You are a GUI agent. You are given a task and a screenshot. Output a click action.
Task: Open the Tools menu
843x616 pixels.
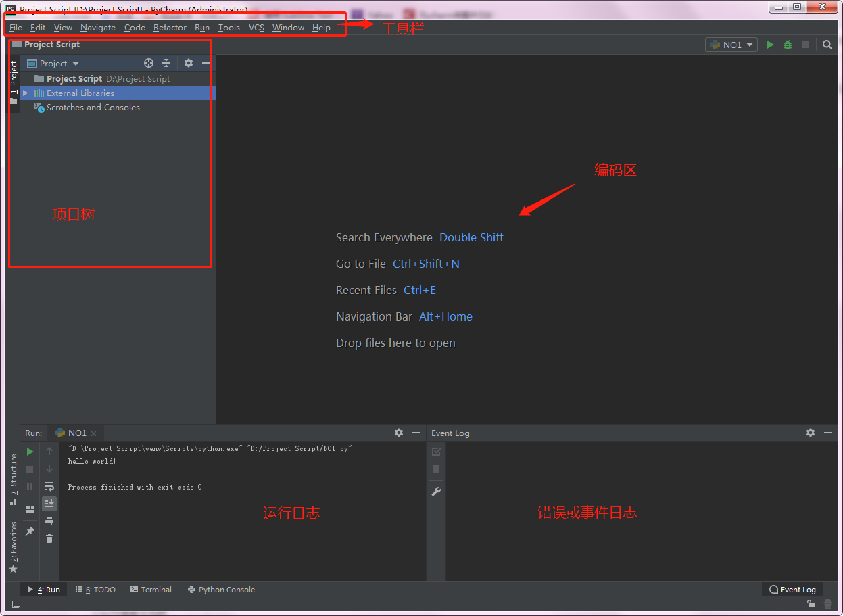(x=229, y=27)
